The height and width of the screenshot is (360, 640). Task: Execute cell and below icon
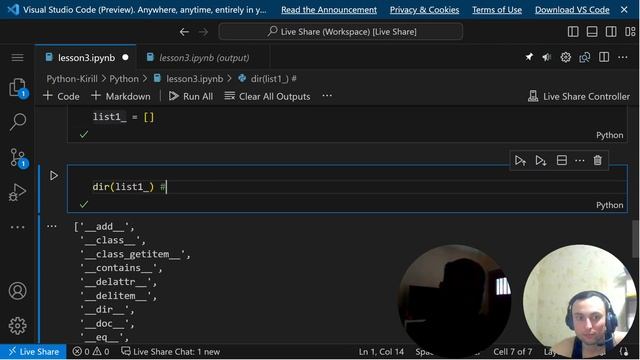tap(540, 160)
